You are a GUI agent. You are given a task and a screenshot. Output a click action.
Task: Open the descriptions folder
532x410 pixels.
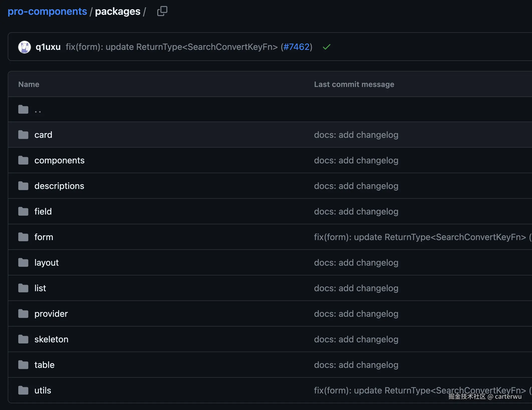[59, 186]
